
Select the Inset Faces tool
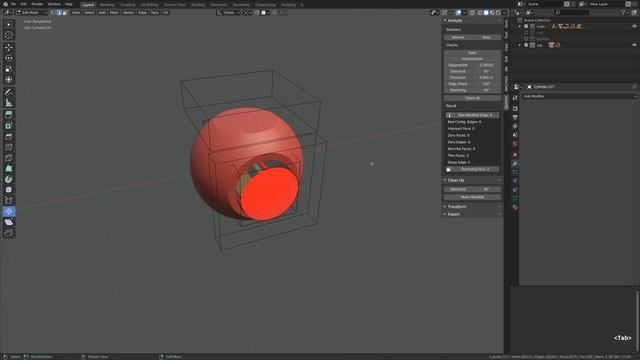[x=9, y=126]
